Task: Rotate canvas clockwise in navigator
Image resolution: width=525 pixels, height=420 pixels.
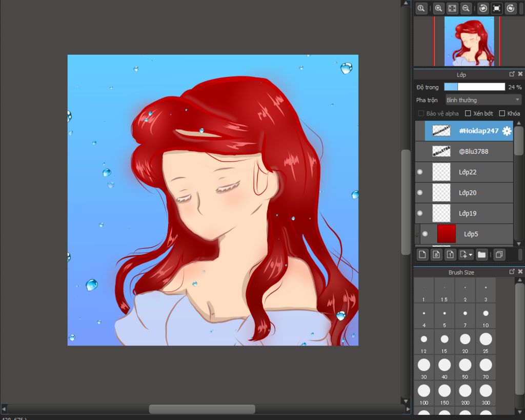Action: pyautogui.click(x=510, y=8)
